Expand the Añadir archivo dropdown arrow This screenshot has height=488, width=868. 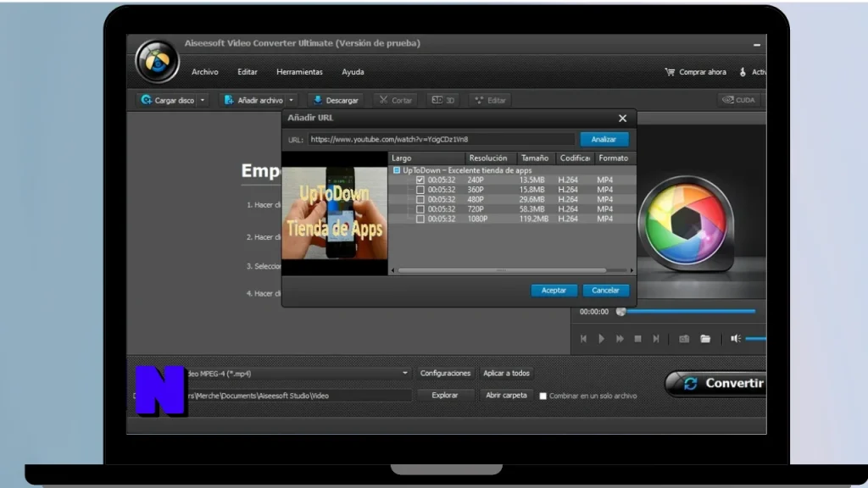click(x=292, y=100)
